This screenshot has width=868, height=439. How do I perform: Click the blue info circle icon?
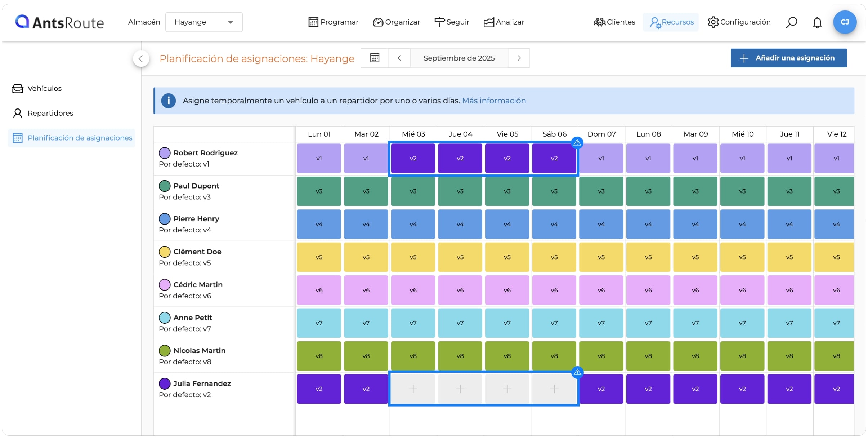[168, 101]
